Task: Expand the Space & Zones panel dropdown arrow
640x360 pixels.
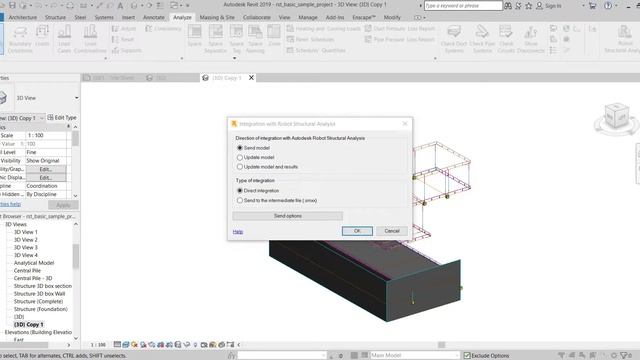Action: [x=234, y=58]
